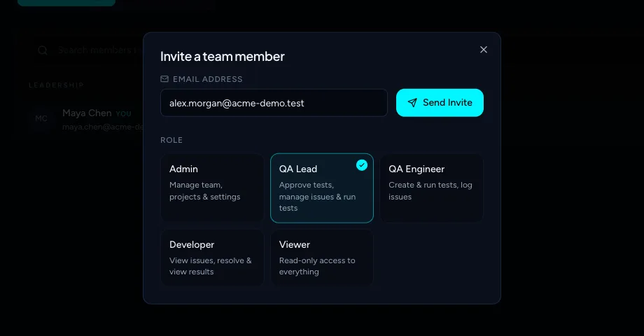
Task: Click the Invite a team member heading
Action: pyautogui.click(x=222, y=56)
